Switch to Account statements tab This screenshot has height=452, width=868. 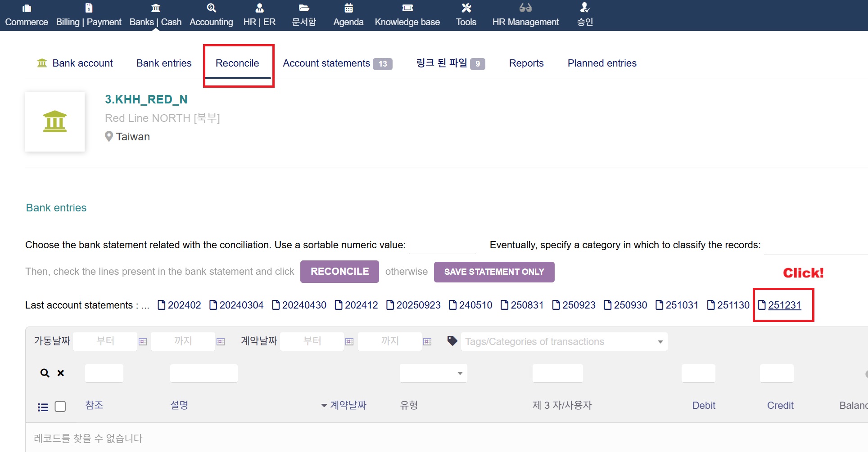(x=326, y=63)
